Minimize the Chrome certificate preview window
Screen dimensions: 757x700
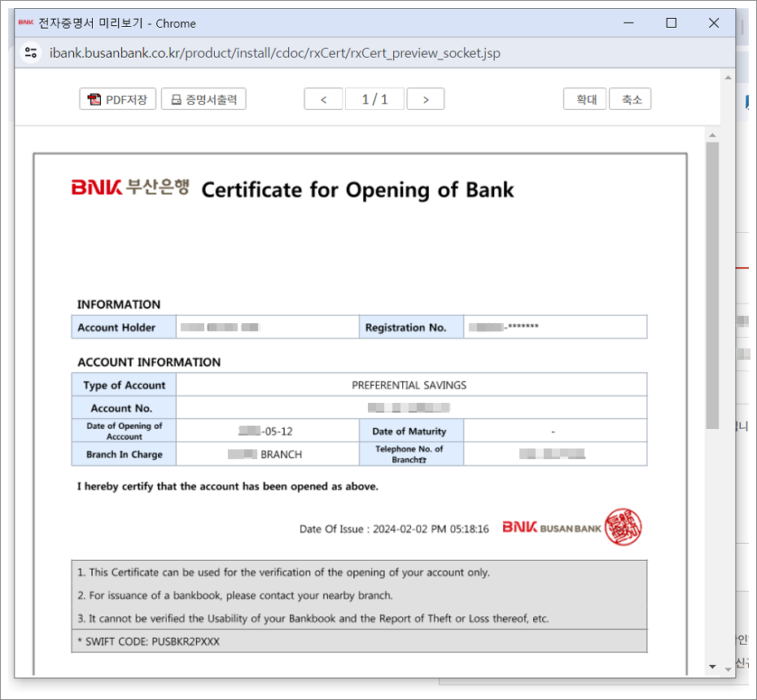[x=628, y=23]
